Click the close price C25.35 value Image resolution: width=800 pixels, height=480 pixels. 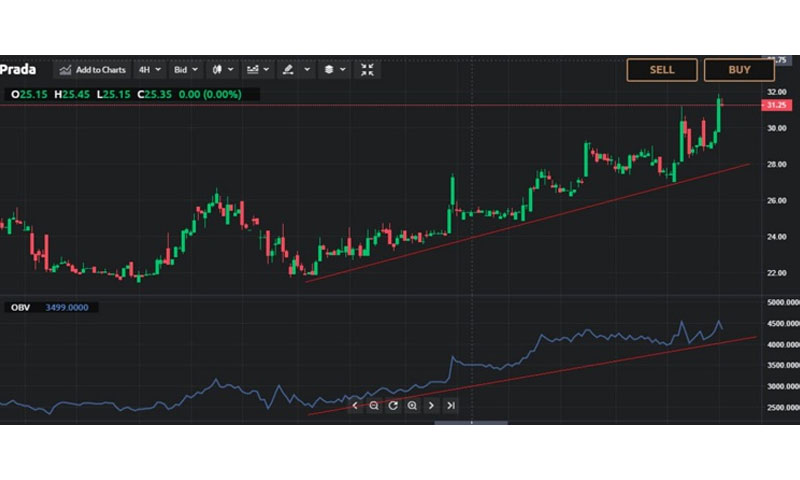click(155, 94)
